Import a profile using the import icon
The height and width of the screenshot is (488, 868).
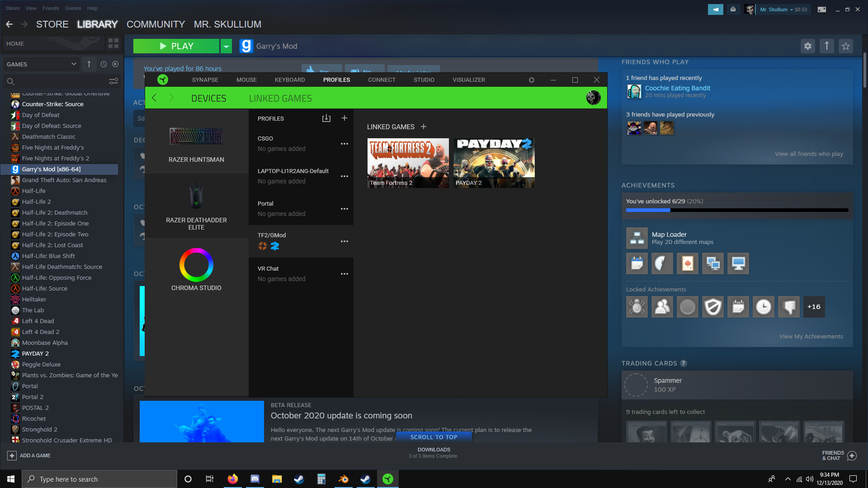[326, 118]
